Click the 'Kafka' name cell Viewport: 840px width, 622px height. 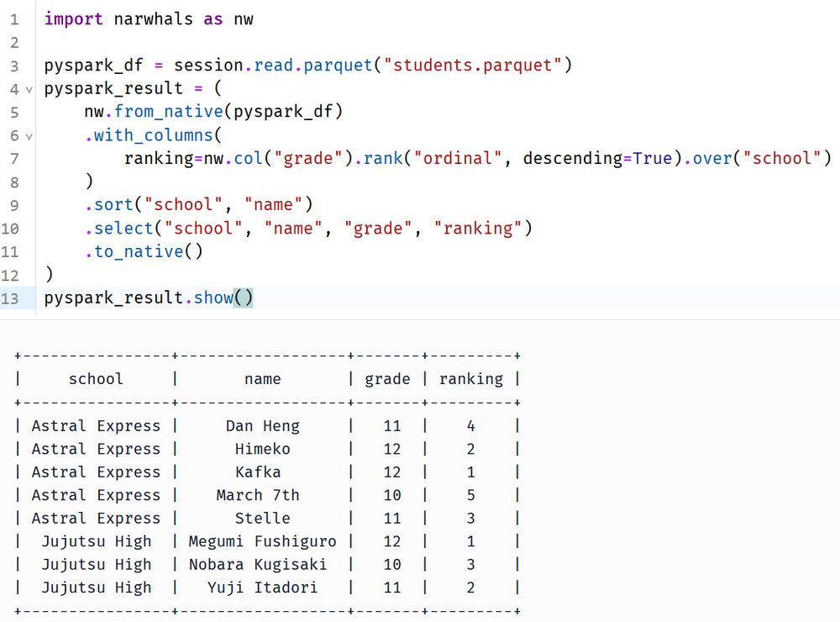[x=258, y=472]
